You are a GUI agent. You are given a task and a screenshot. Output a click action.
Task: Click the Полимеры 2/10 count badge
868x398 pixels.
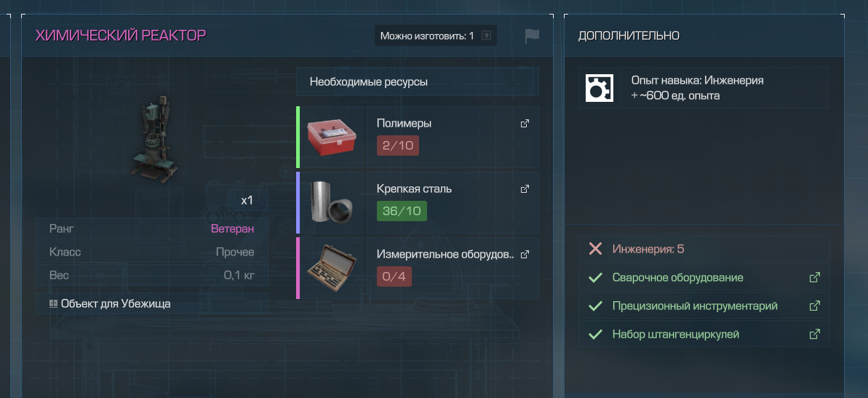398,146
